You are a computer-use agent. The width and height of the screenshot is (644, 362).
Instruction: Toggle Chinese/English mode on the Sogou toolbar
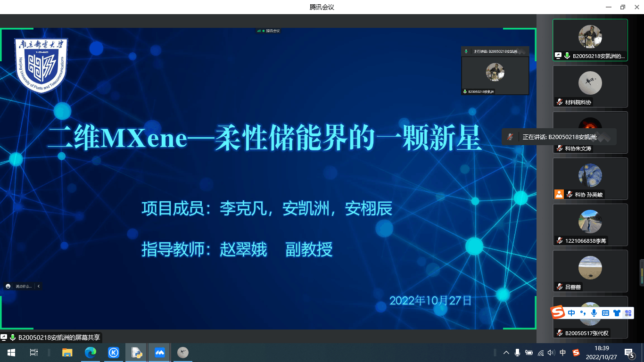point(571,313)
